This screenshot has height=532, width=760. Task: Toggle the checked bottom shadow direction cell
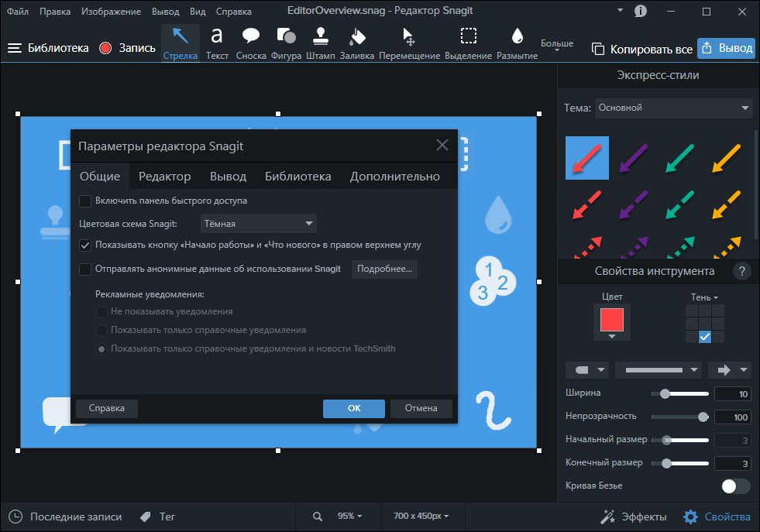[x=705, y=337]
